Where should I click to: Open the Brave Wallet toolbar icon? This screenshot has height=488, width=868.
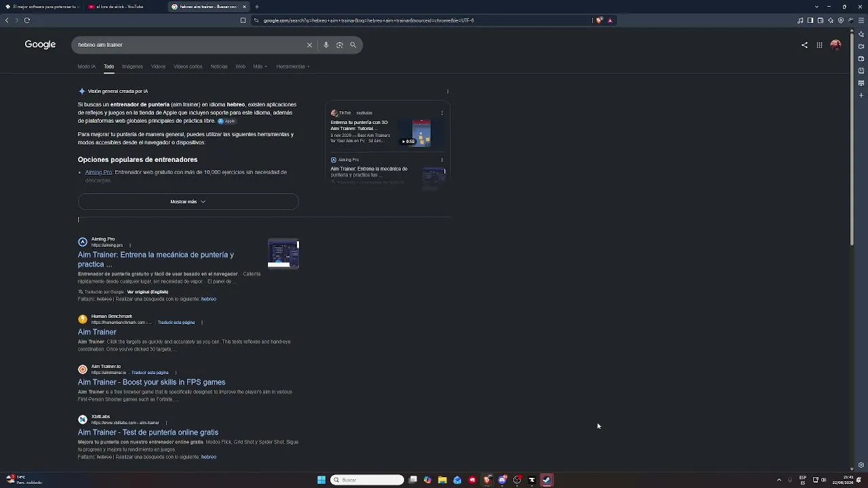821,20
